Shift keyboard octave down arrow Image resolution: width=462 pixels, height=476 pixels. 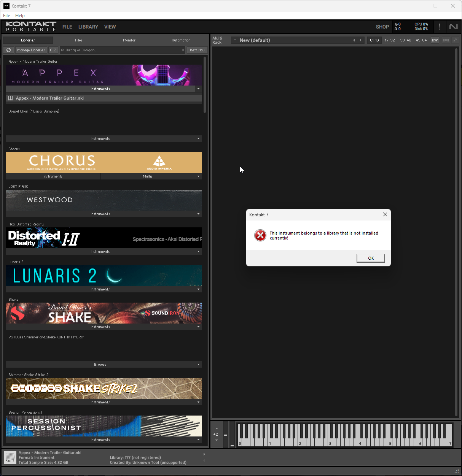(217, 440)
